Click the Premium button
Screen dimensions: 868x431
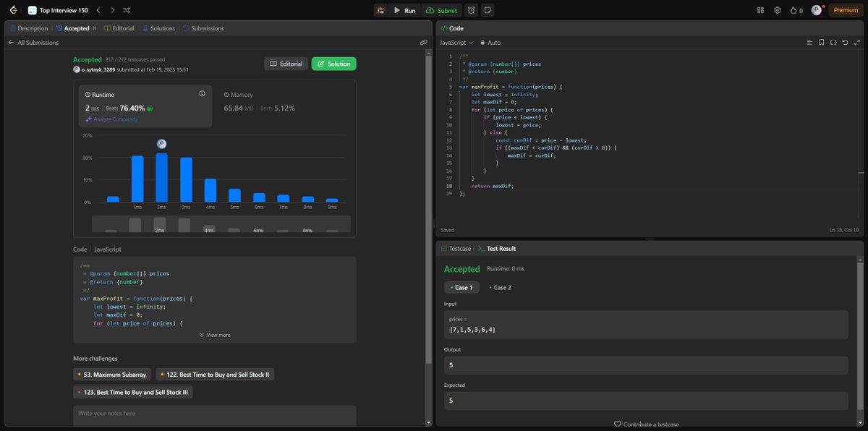[846, 10]
